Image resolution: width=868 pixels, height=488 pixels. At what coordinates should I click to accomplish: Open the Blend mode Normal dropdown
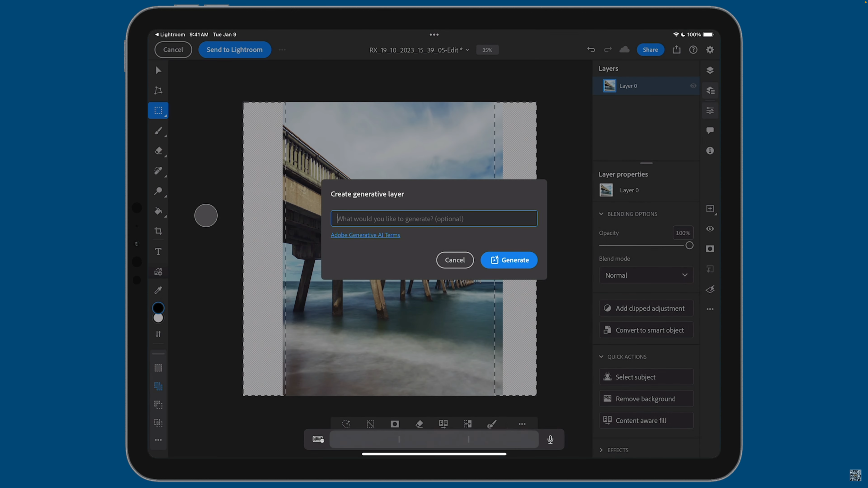[x=646, y=275]
